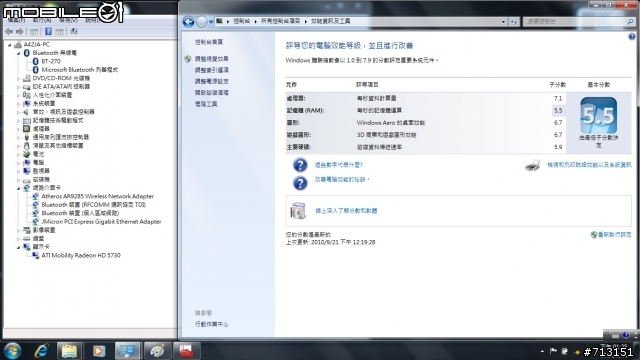Click the refresh button beside address bar
640x360 pixels.
point(513,22)
